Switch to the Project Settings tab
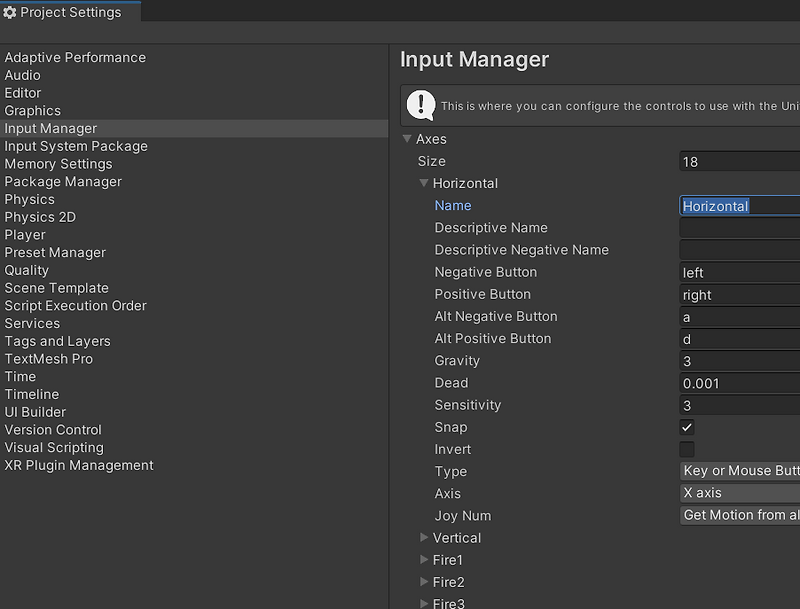Viewport: 800px width, 609px height. (70, 11)
